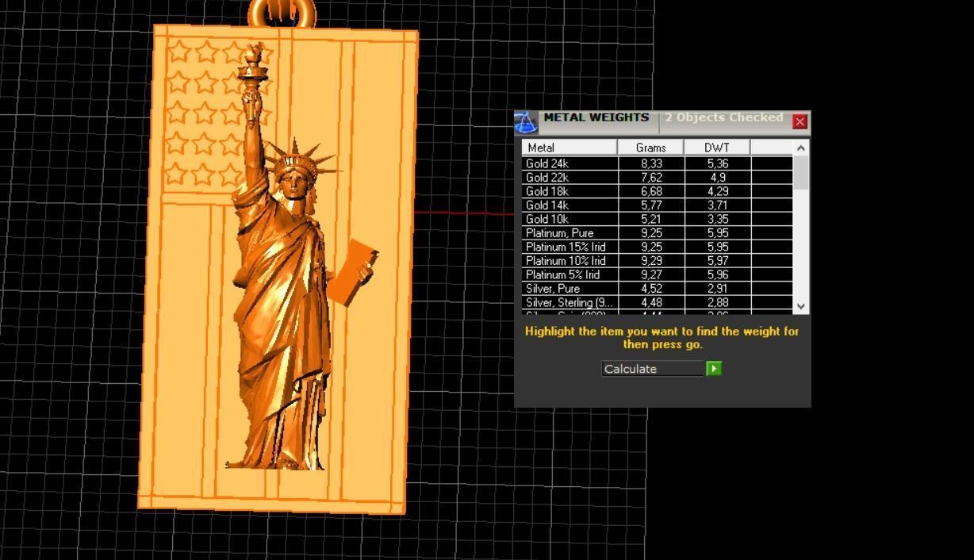
Task: Select the Silver, Pure row
Action: 658,289
